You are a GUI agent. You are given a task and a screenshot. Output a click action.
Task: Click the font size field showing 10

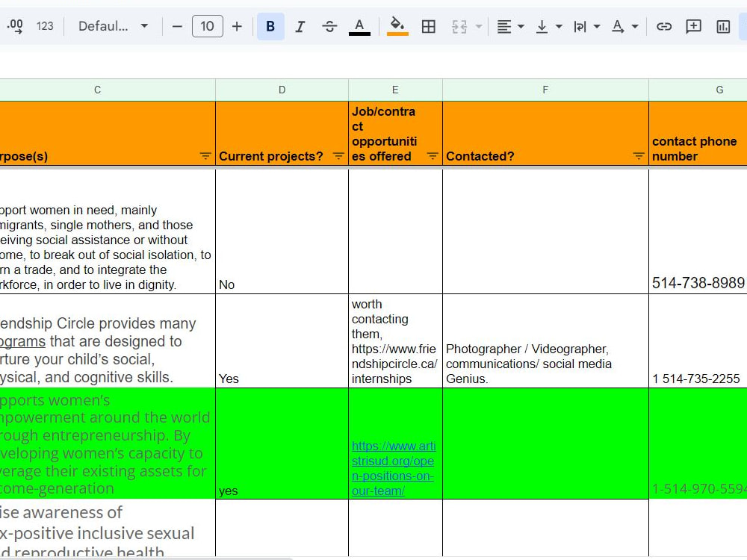click(207, 26)
